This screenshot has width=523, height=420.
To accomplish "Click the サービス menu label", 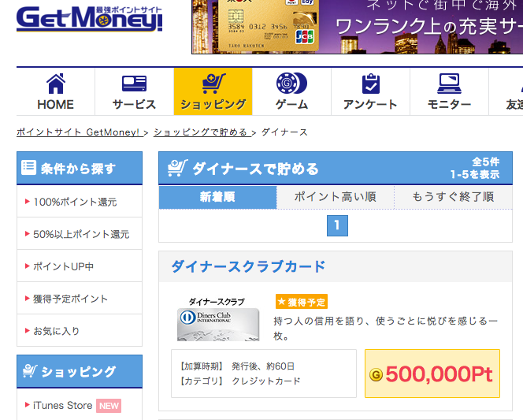I will (x=134, y=105).
